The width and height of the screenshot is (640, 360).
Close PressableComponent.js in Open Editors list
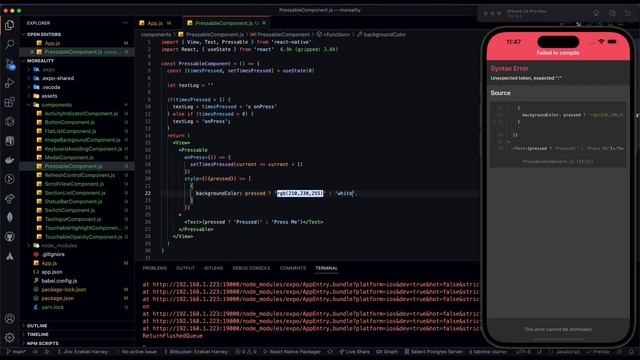point(32,52)
